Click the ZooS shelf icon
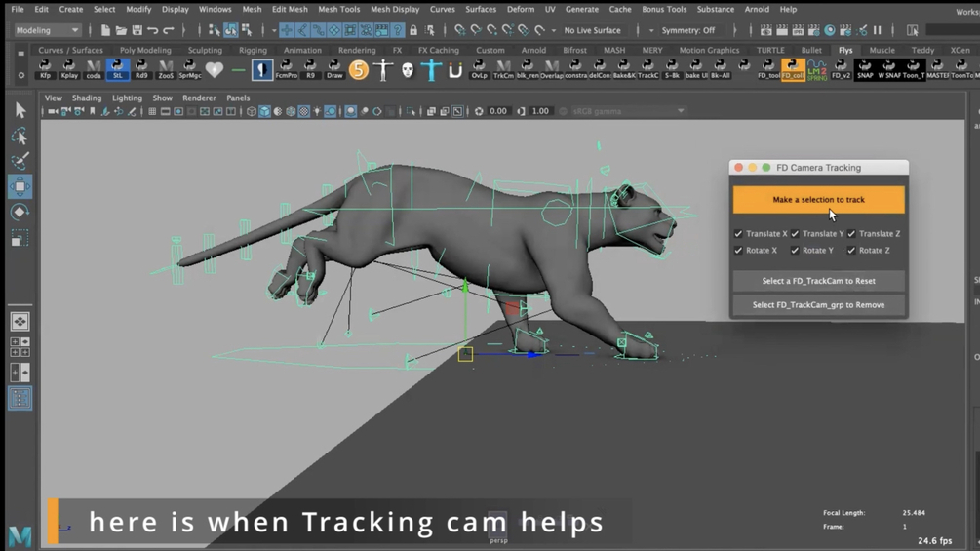 coord(166,69)
